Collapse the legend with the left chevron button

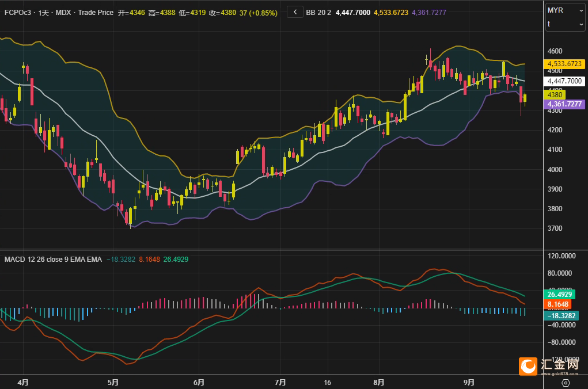tap(295, 12)
